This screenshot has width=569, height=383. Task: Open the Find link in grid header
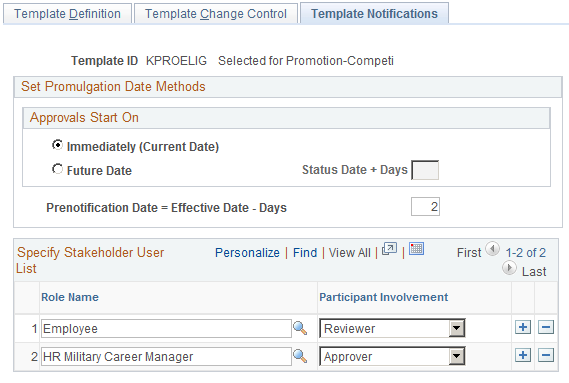coord(305,253)
